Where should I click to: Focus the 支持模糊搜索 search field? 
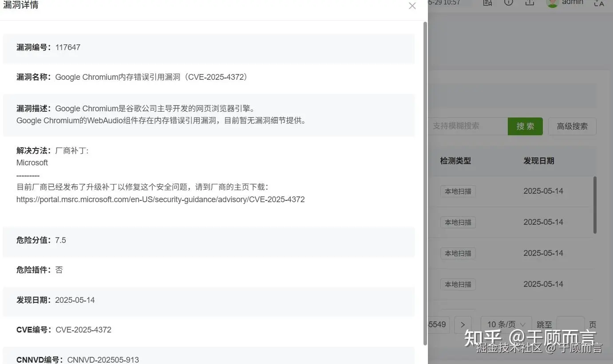468,126
